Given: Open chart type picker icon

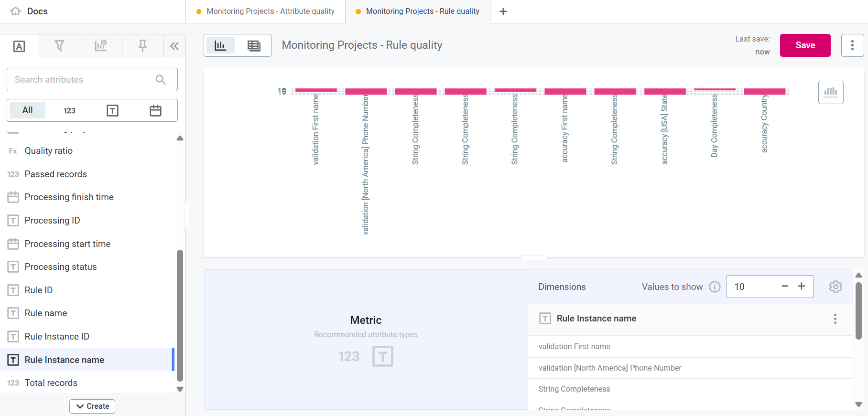Looking at the screenshot, I should (x=830, y=92).
